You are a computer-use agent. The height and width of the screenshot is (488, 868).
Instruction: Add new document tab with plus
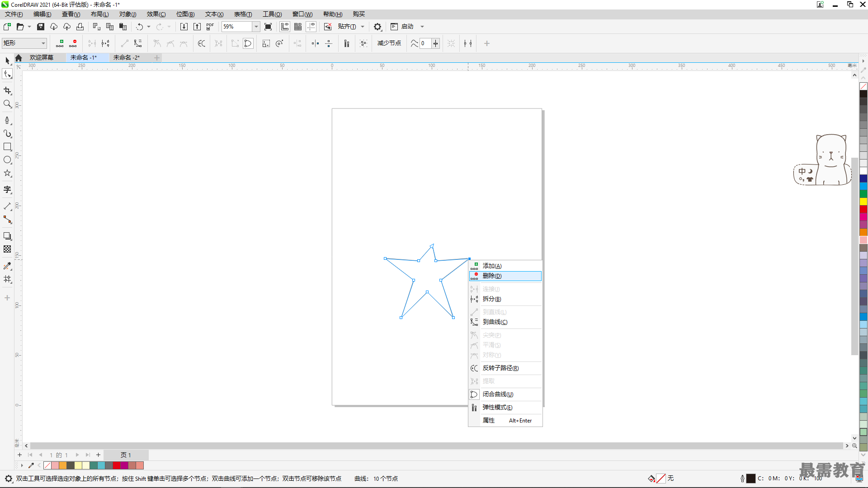pyautogui.click(x=157, y=57)
